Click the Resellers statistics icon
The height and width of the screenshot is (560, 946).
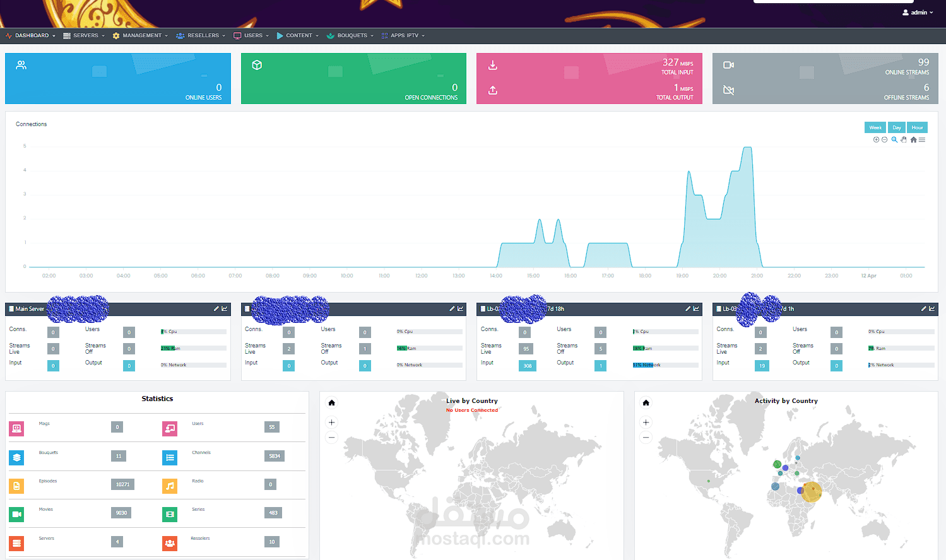click(x=170, y=543)
